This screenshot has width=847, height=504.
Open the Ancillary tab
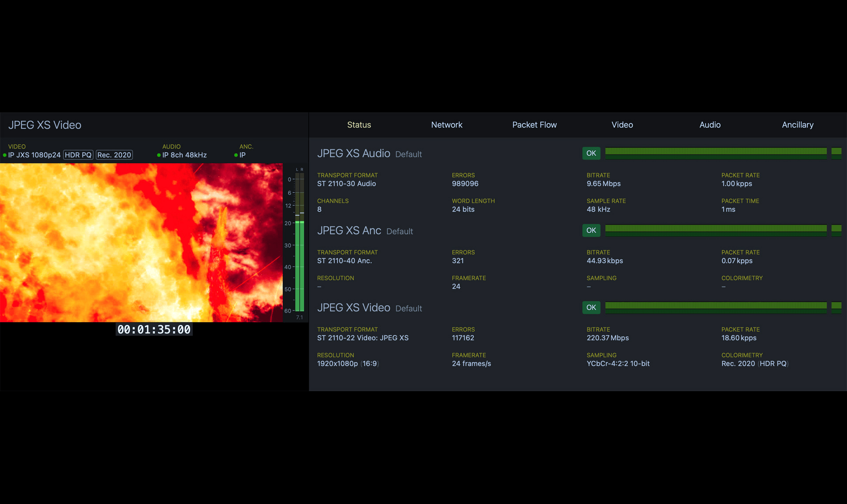coord(798,125)
